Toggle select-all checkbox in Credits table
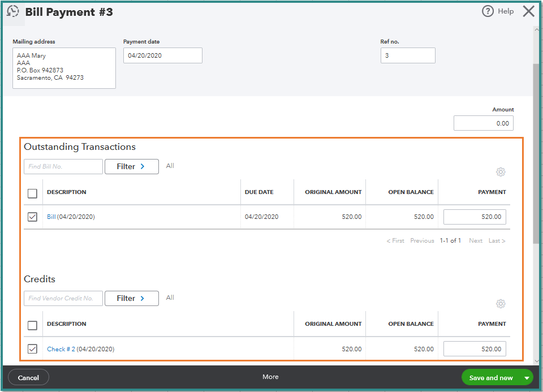 (x=32, y=325)
